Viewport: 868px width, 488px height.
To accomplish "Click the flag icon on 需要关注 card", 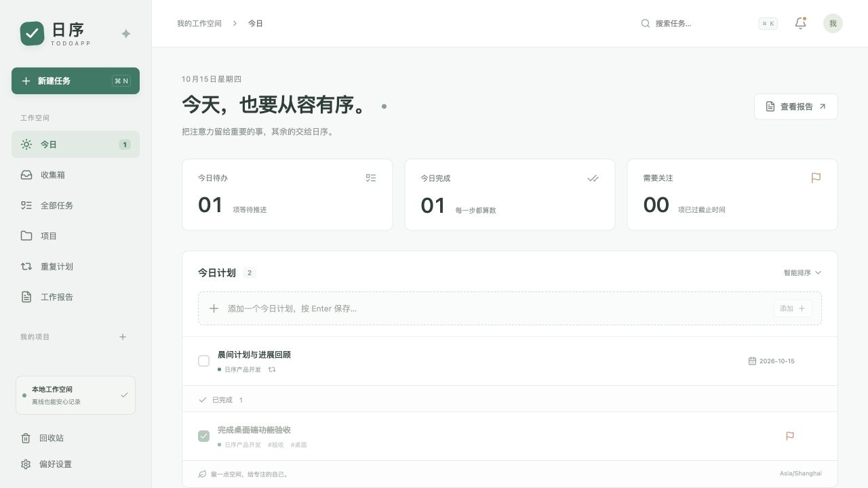I will coord(816,178).
